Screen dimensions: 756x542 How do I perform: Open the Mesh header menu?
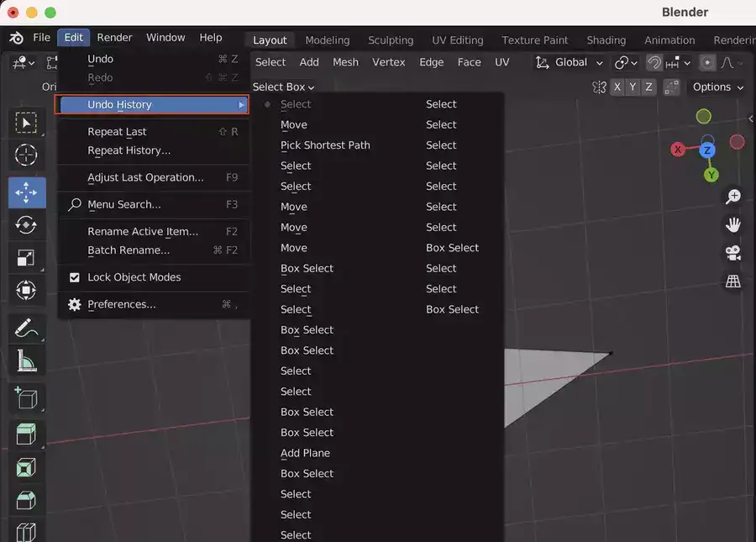346,63
